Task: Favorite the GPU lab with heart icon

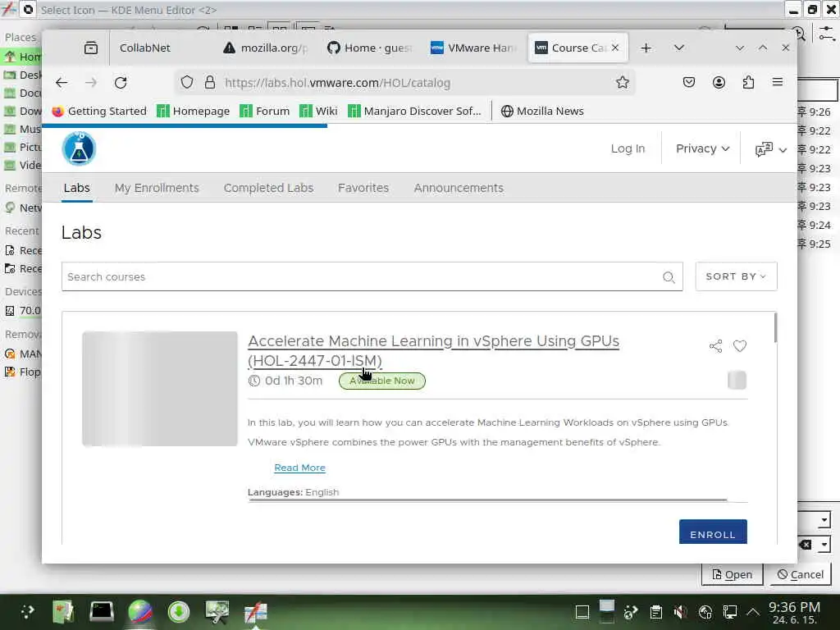Action: 740,346
